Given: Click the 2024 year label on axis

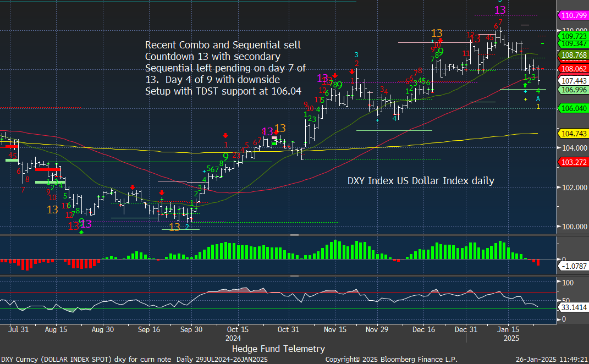Looking at the screenshot, I should [x=233, y=338].
